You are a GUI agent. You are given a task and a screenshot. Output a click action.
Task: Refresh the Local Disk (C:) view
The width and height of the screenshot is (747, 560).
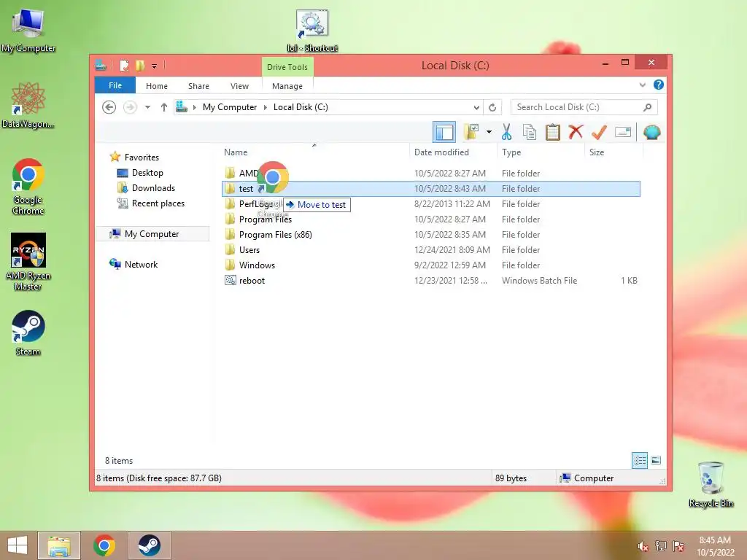pos(492,107)
